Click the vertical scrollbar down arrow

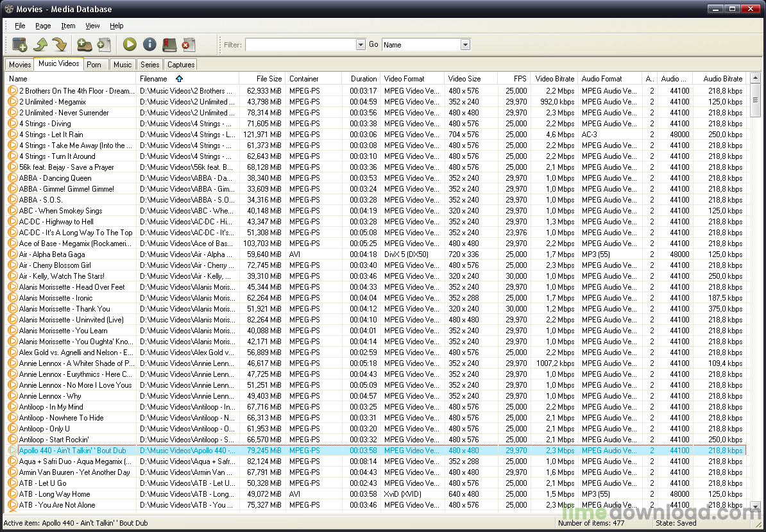[x=755, y=506]
